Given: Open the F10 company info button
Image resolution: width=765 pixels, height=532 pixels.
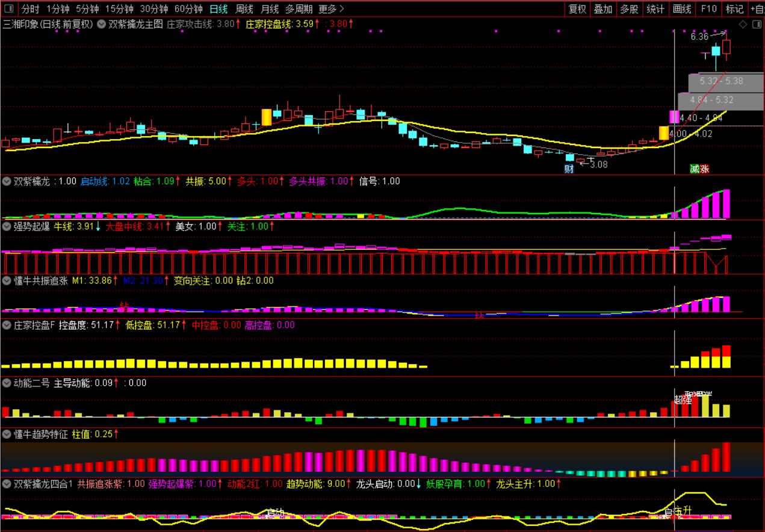Looking at the screenshot, I should coord(708,9).
